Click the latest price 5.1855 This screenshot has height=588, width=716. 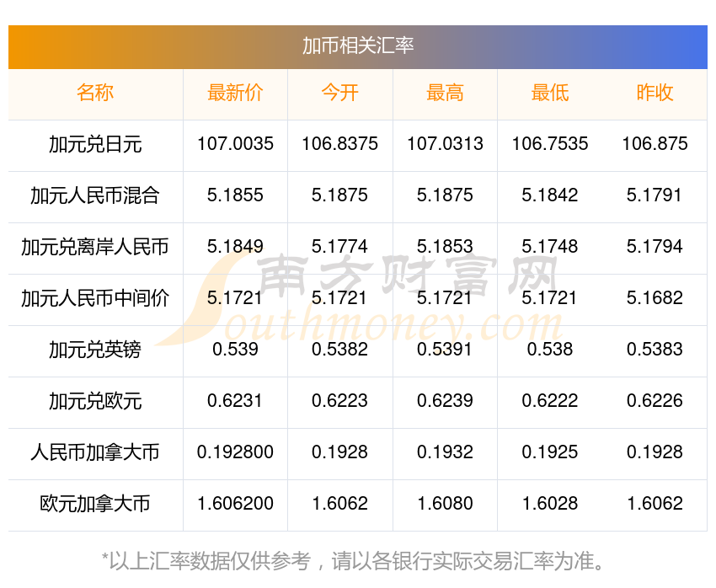click(235, 195)
